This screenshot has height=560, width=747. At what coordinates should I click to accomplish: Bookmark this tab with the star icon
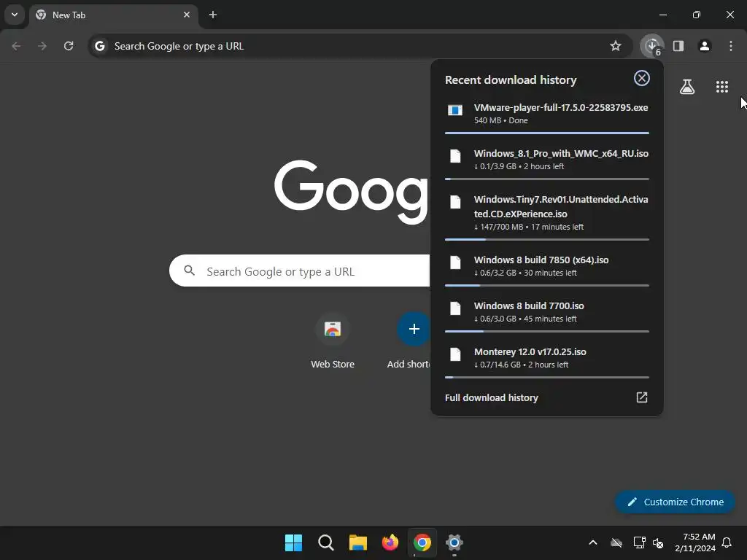[616, 46]
